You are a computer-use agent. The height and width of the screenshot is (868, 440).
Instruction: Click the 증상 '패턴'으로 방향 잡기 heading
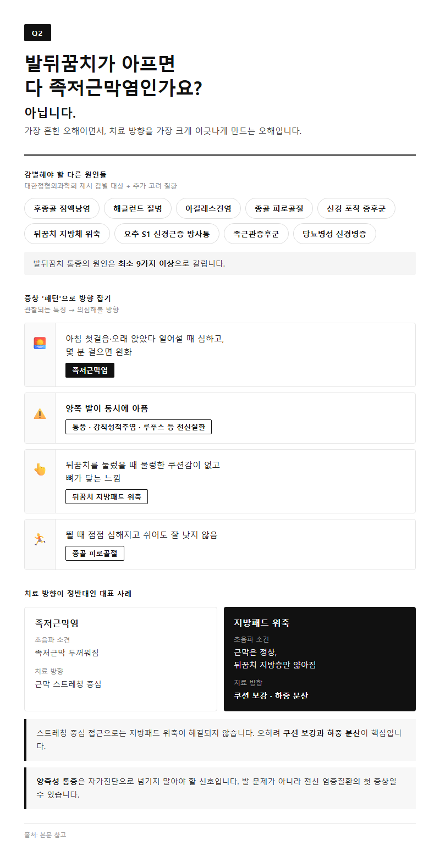68,298
